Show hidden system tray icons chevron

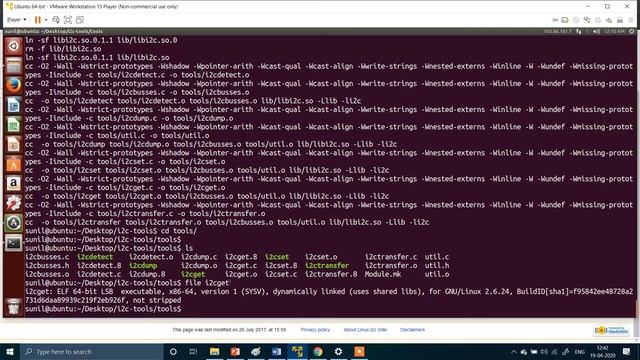pyautogui.click(x=514, y=352)
